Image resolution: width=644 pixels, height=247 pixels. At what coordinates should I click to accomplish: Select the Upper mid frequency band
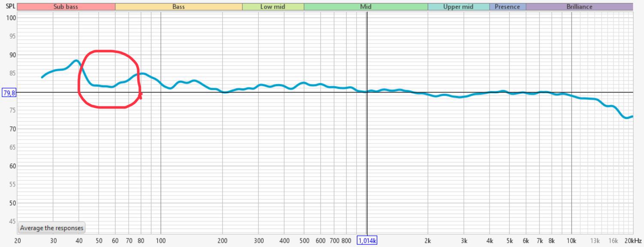[x=458, y=7]
